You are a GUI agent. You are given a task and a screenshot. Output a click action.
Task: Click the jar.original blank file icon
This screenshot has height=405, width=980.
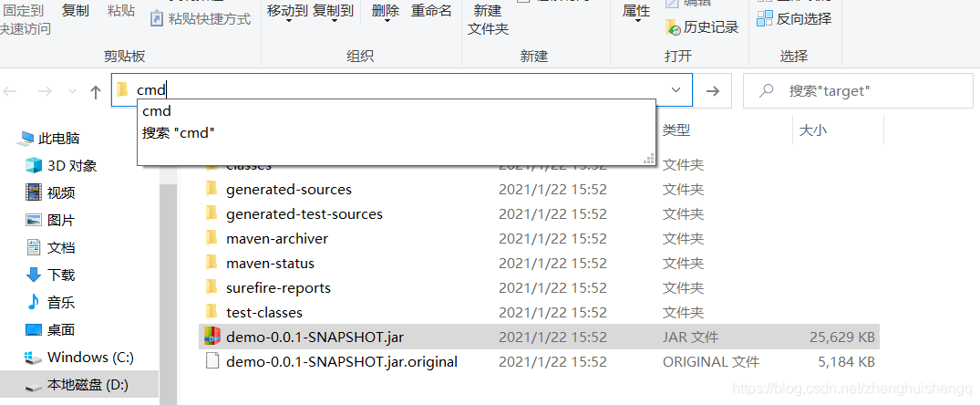(212, 361)
